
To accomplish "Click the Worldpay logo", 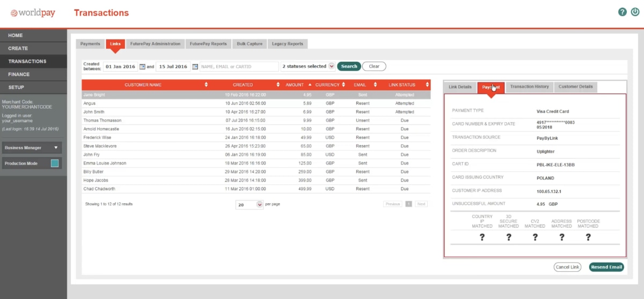I will (x=33, y=12).
